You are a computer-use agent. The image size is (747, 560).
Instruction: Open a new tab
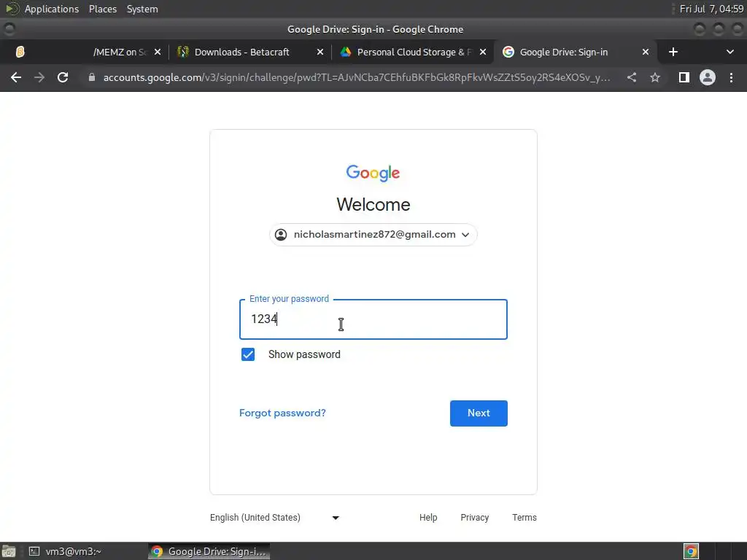click(673, 52)
